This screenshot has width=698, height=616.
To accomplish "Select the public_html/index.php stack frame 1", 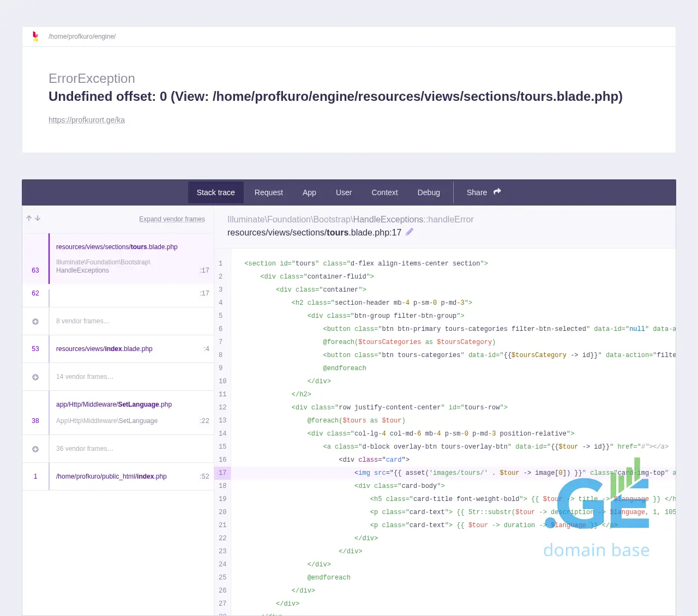I will point(118,476).
